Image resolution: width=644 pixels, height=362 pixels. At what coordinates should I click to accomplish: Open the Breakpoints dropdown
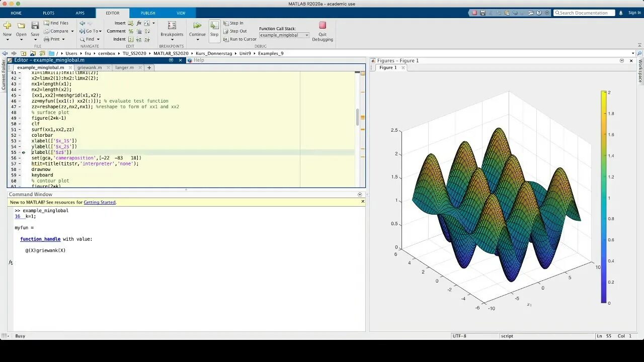[172, 40]
